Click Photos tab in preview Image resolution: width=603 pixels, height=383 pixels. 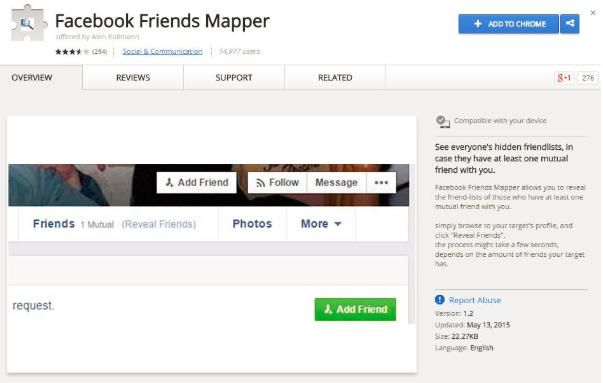(252, 224)
